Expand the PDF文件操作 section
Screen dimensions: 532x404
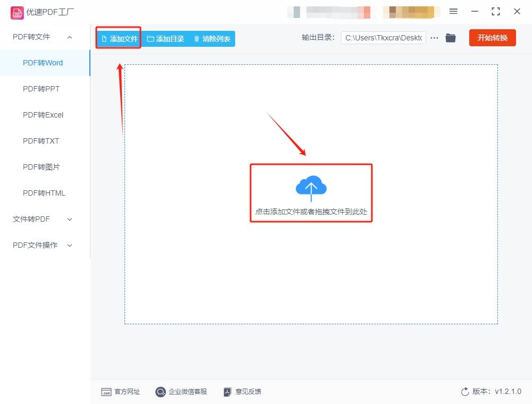tap(70, 245)
